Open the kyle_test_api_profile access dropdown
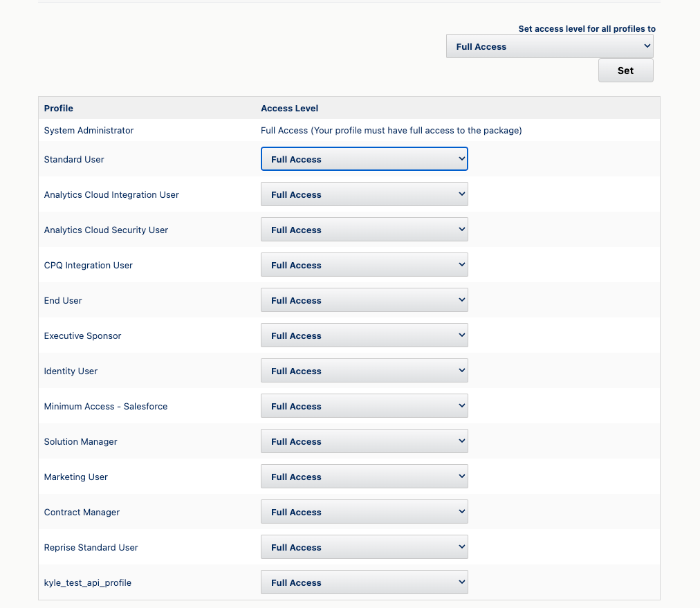 (x=365, y=582)
